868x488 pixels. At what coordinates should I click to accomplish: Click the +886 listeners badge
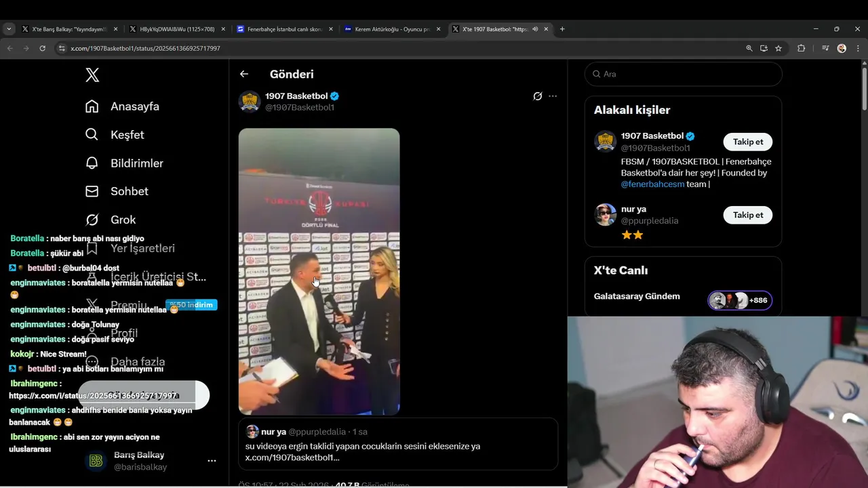click(740, 300)
